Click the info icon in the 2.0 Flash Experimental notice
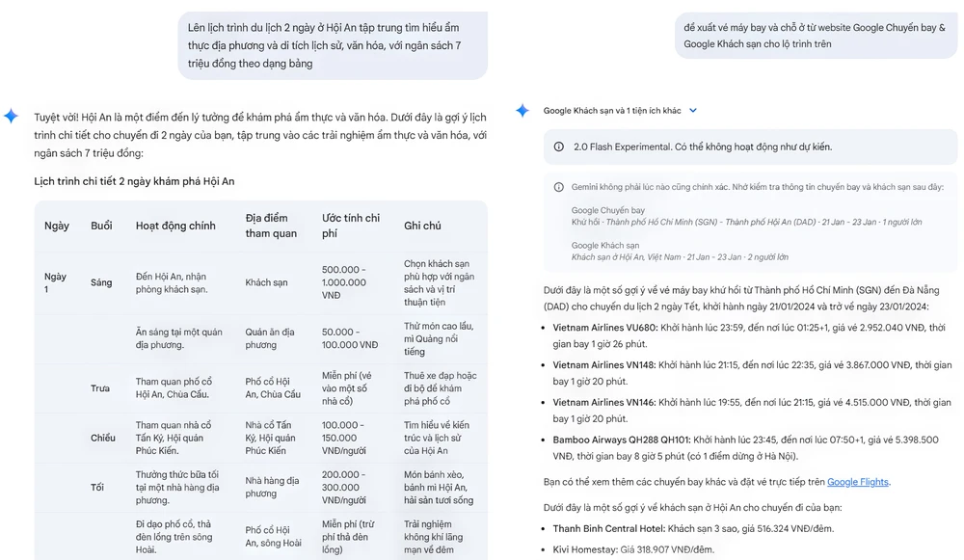 point(559,147)
